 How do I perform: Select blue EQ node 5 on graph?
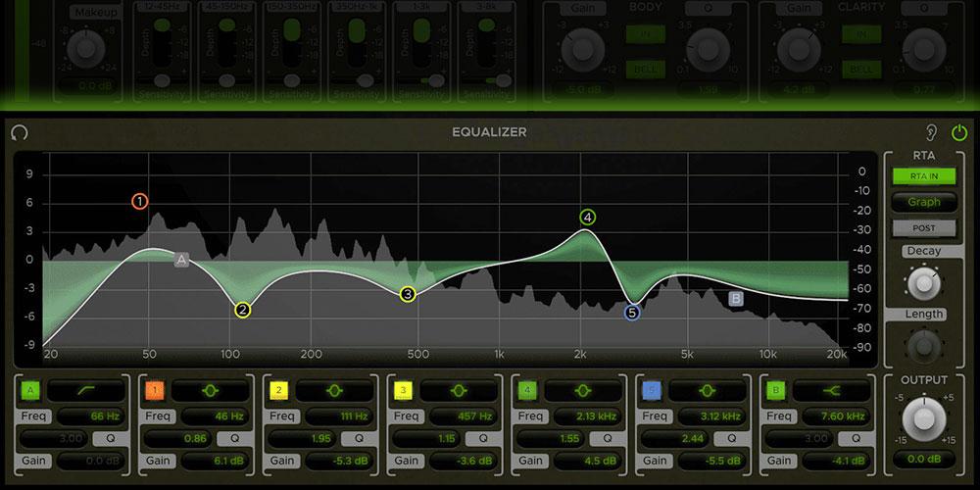[x=632, y=313]
